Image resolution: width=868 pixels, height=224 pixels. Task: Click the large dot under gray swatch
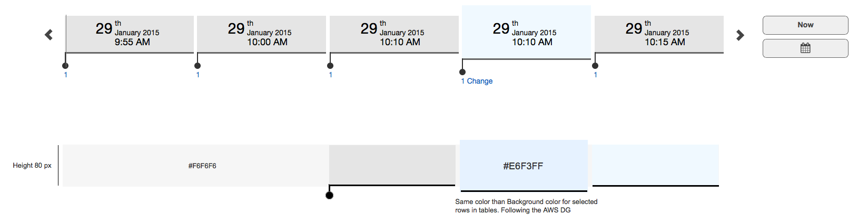[x=329, y=196]
